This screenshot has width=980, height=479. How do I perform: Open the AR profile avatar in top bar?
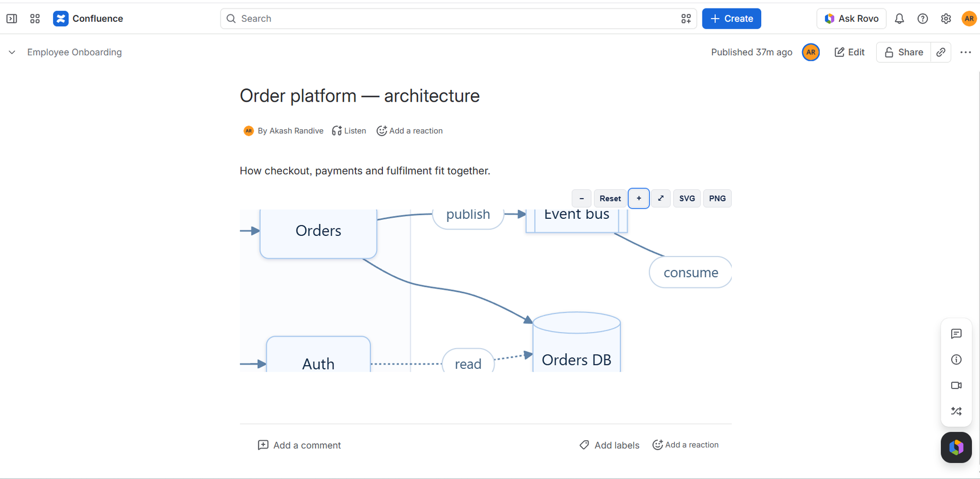[x=969, y=19]
